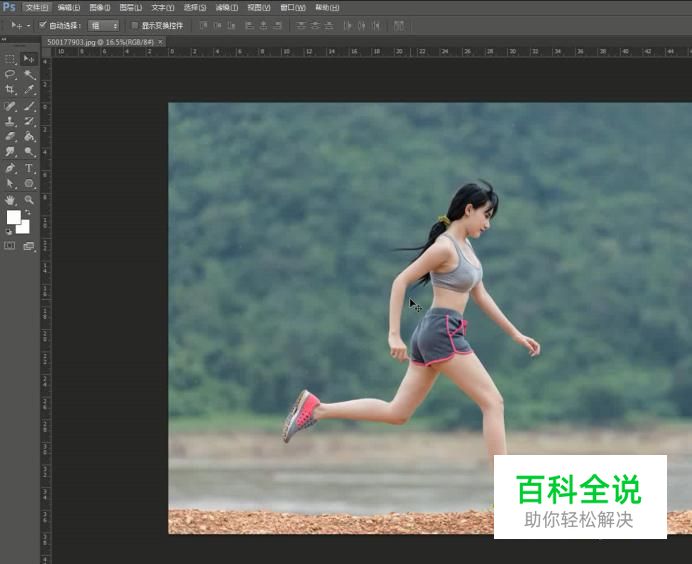Reset default foreground and background colors
The height and width of the screenshot is (564, 692).
[x=8, y=231]
